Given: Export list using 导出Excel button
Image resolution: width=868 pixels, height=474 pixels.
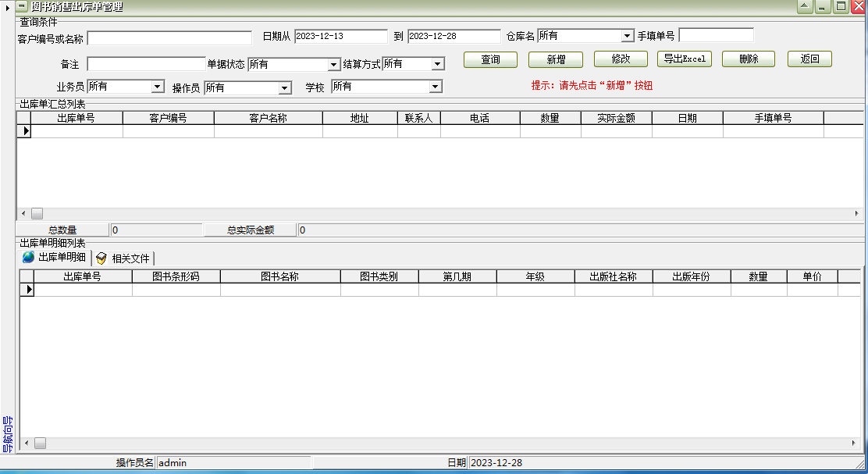Looking at the screenshot, I should pos(685,59).
